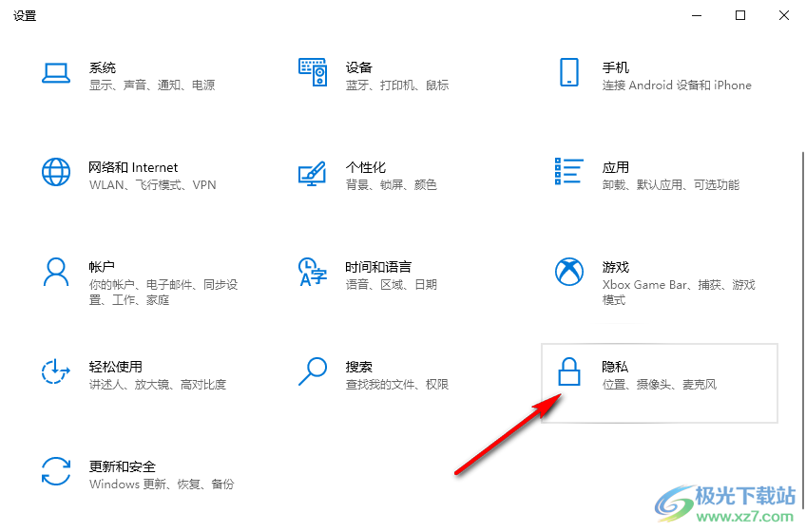This screenshot has width=806, height=532.
Task: Minimize the 设置 window
Action: 697,15
